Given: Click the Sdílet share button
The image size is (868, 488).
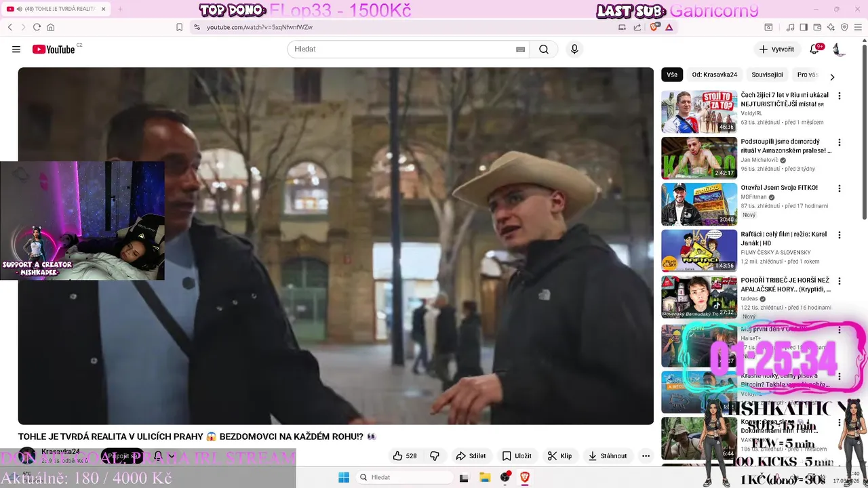Looking at the screenshot, I should click(471, 456).
